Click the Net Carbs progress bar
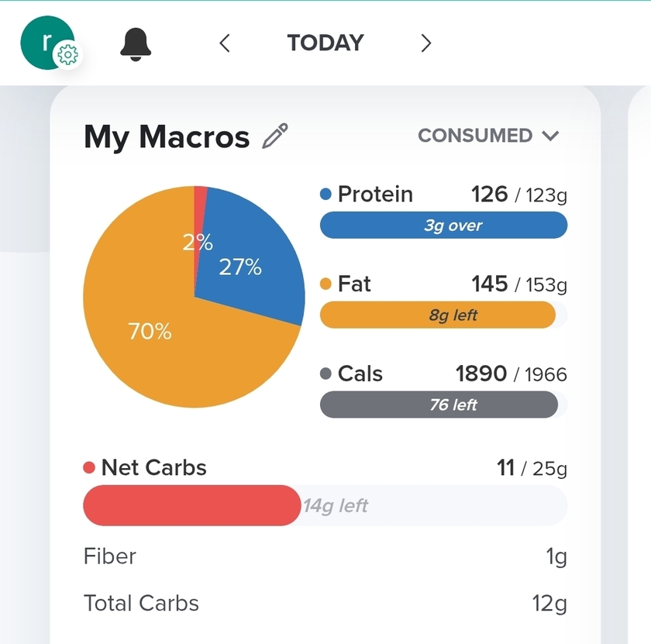The width and height of the screenshot is (651, 644). (x=325, y=506)
